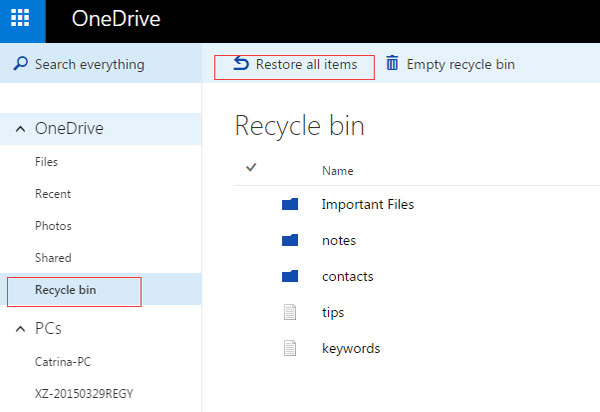
Task: Collapse the PCs section chevron
Action: pyautogui.click(x=20, y=328)
